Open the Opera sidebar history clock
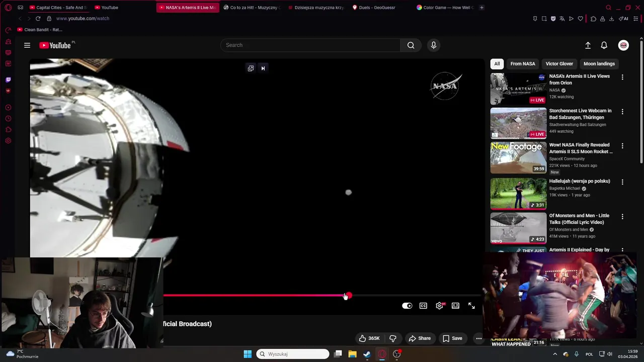The image size is (644, 362). pos(8,119)
